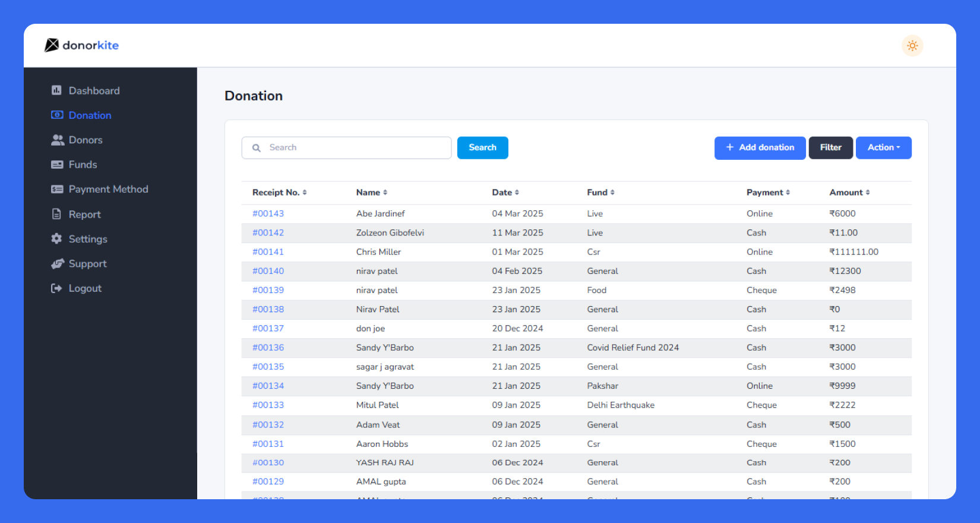Open the Donation menu item
Viewport: 980px width, 523px height.
(90, 115)
